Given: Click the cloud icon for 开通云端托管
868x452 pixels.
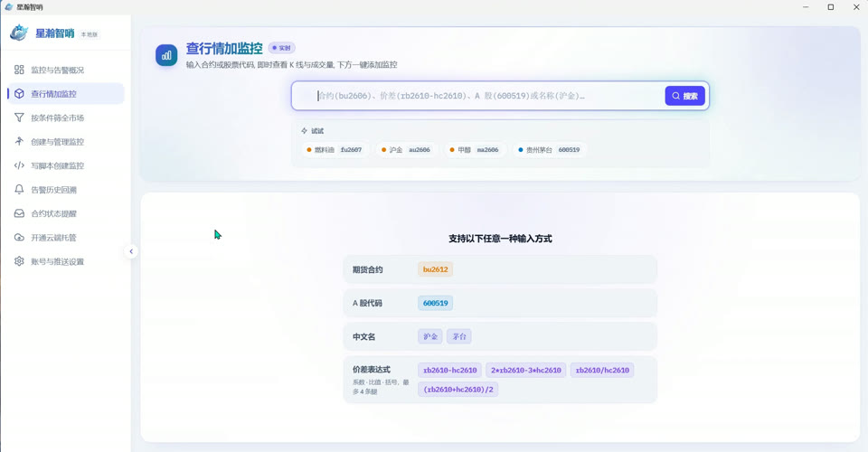Looking at the screenshot, I should (19, 238).
